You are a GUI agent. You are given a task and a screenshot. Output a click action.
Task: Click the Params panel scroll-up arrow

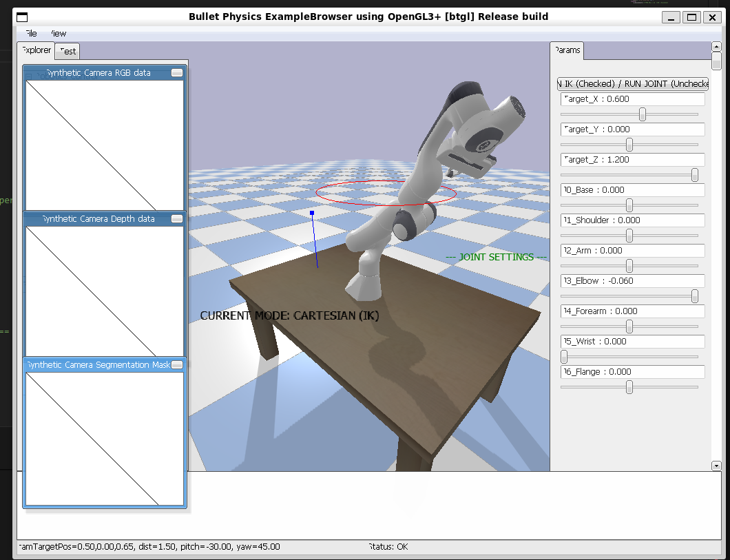pyautogui.click(x=716, y=46)
